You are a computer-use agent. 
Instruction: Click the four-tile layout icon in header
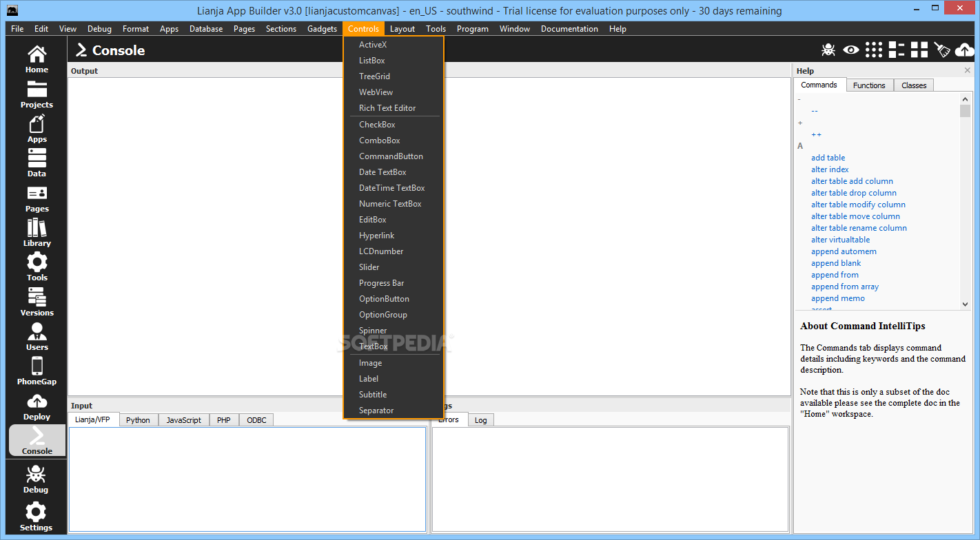coord(919,50)
